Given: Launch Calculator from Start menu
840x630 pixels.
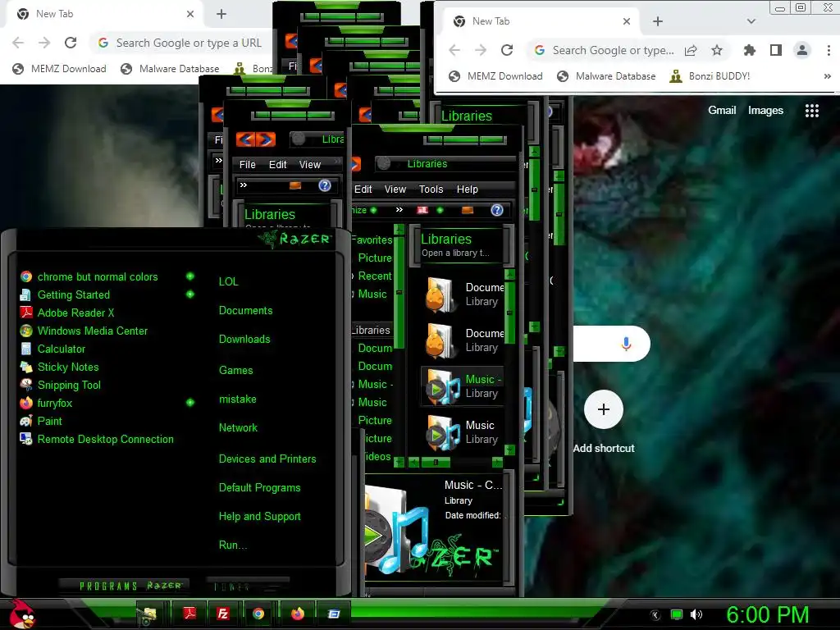Looking at the screenshot, I should [x=52, y=349].
